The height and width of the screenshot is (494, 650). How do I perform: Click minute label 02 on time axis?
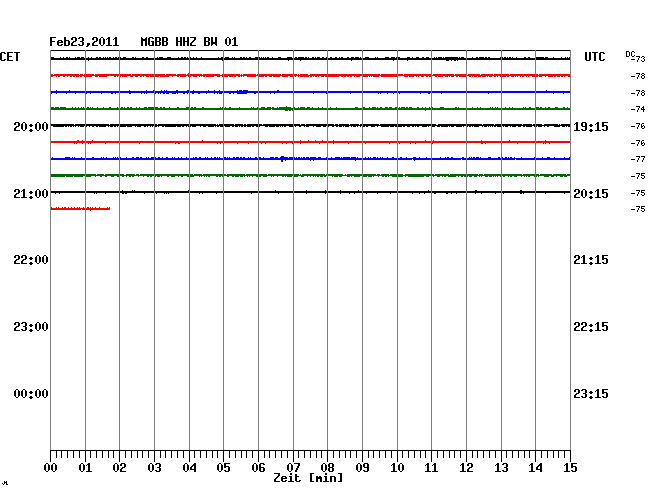point(119,468)
